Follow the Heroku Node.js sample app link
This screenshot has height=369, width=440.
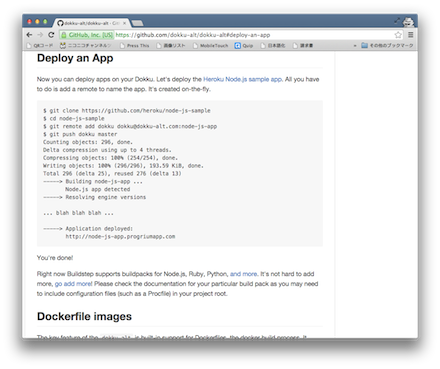243,79
